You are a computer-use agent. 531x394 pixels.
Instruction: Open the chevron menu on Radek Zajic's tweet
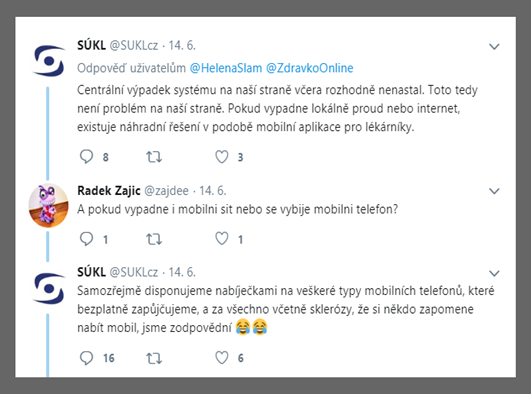click(494, 191)
